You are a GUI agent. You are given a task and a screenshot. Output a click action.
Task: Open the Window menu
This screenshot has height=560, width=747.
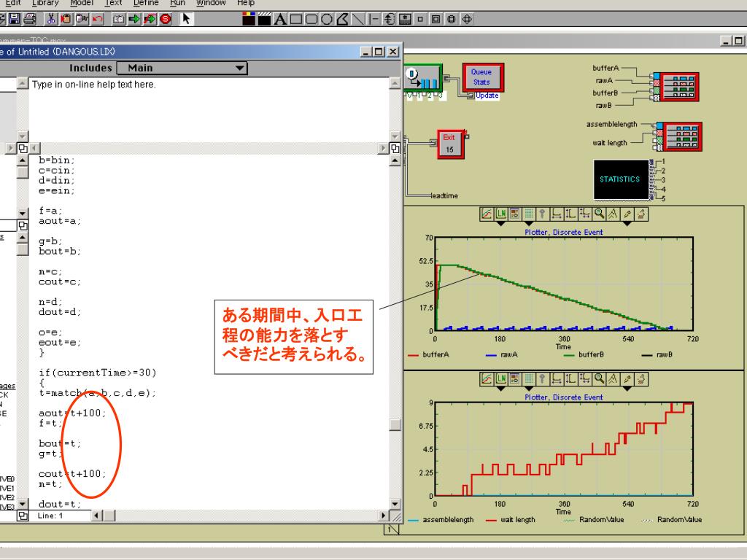(211, 3)
